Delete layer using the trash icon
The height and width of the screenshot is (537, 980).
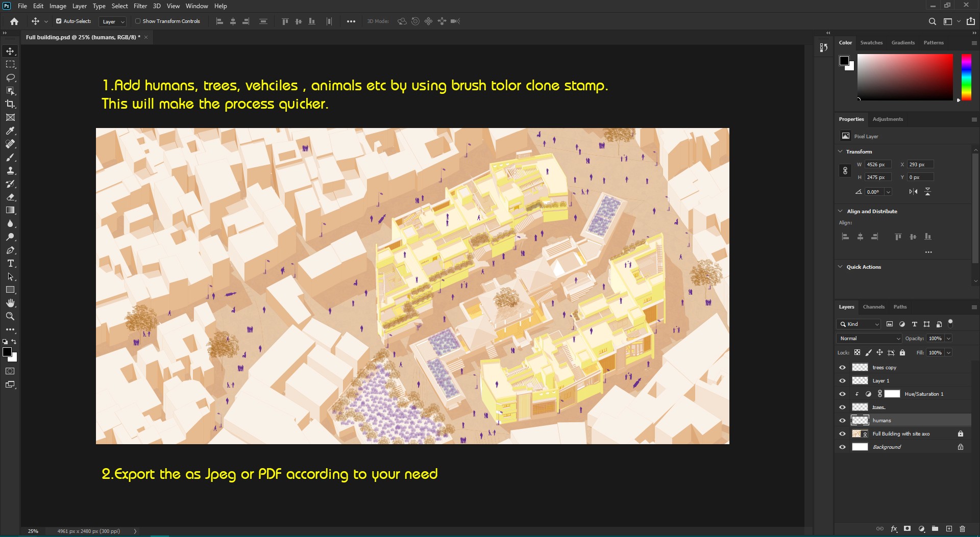(x=962, y=529)
